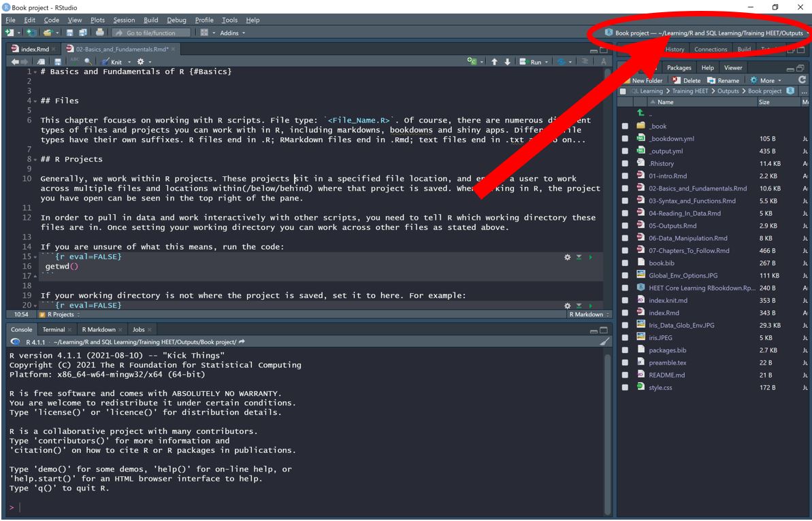Viewport: 812px width, 521px height.
Task: Switch to the Packages tab
Action: click(679, 67)
